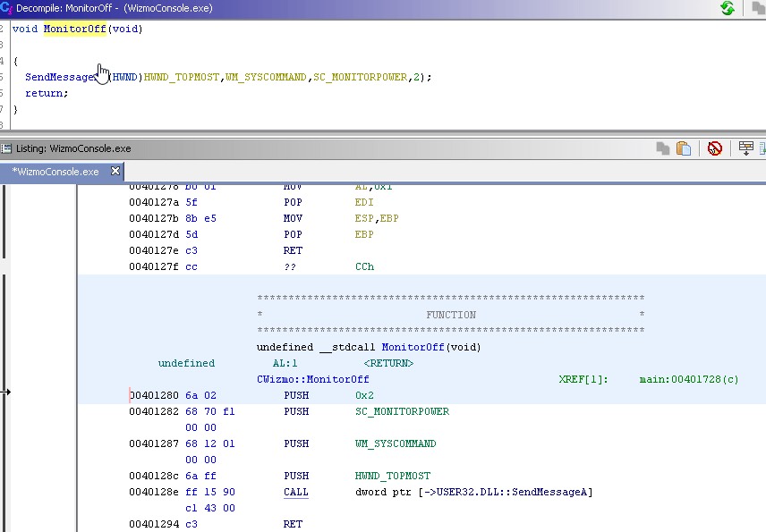This screenshot has height=532, width=766.
Task: Click the CCh undefined byte value
Action: (x=364, y=266)
